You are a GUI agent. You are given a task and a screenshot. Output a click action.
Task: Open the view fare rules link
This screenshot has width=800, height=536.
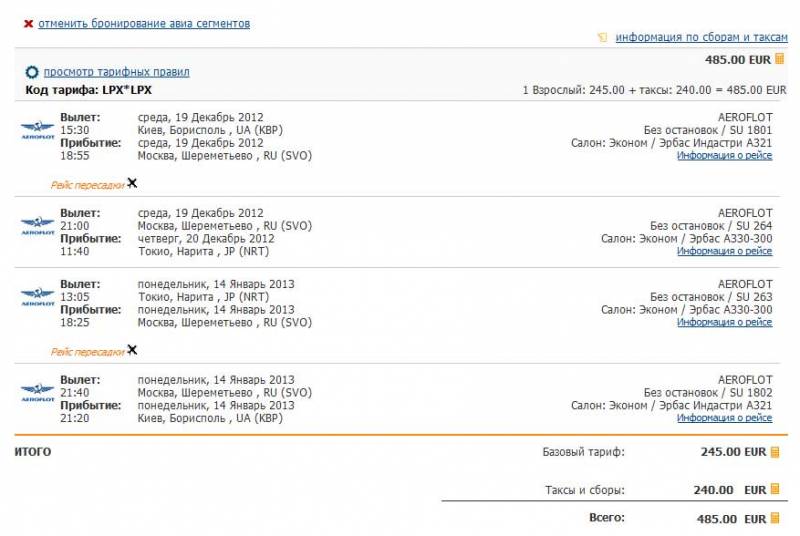(x=116, y=72)
